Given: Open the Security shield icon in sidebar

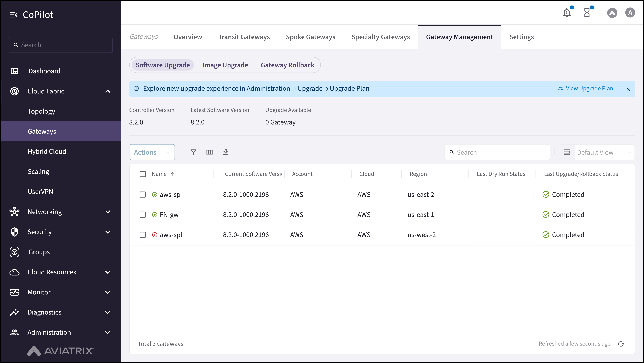Looking at the screenshot, I should coord(15,232).
